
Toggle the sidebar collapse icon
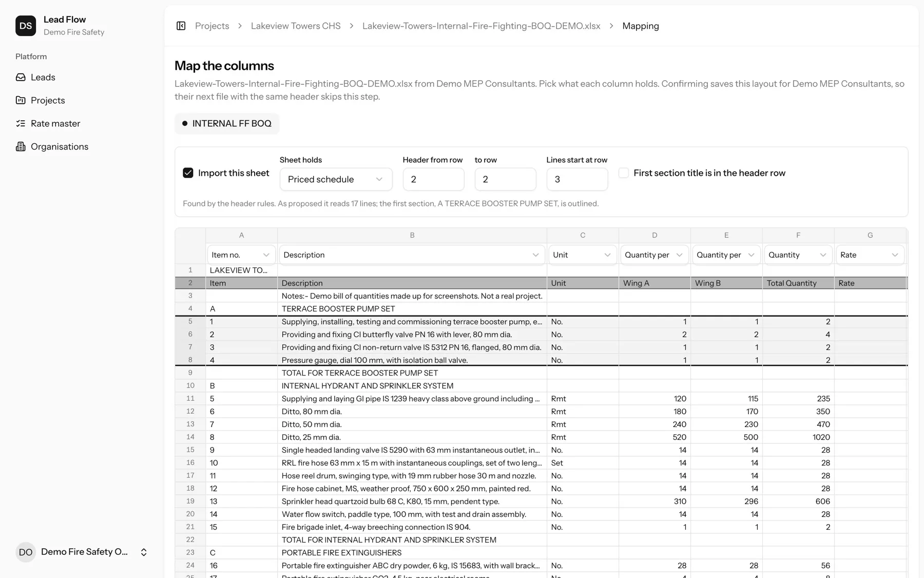point(181,26)
